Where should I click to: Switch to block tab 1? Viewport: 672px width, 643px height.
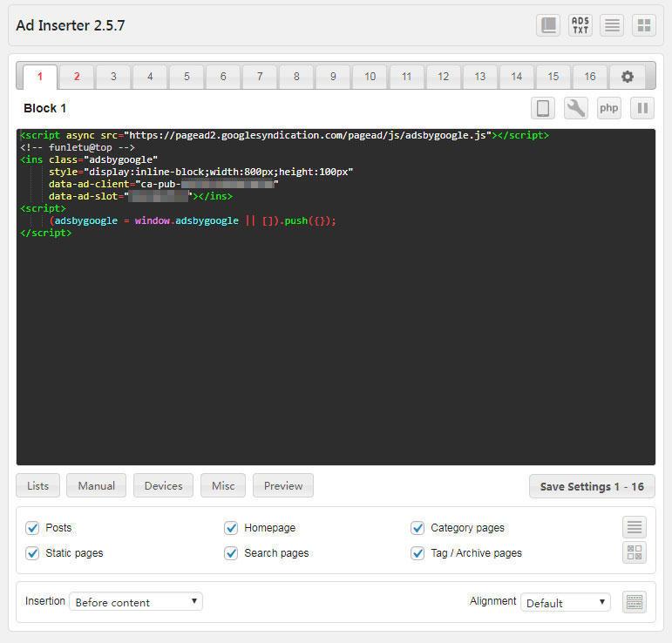(40, 77)
